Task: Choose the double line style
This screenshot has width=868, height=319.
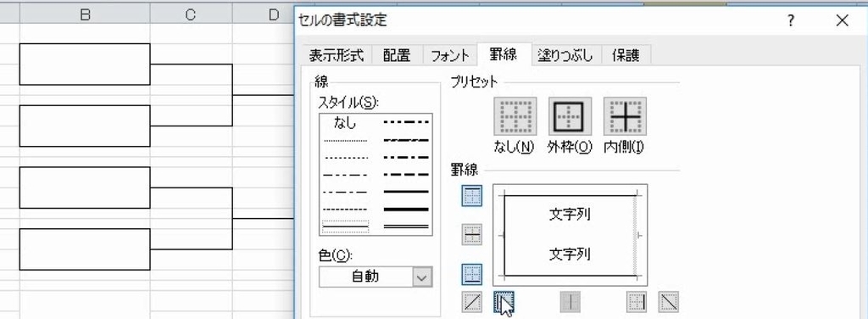Action: 406,227
